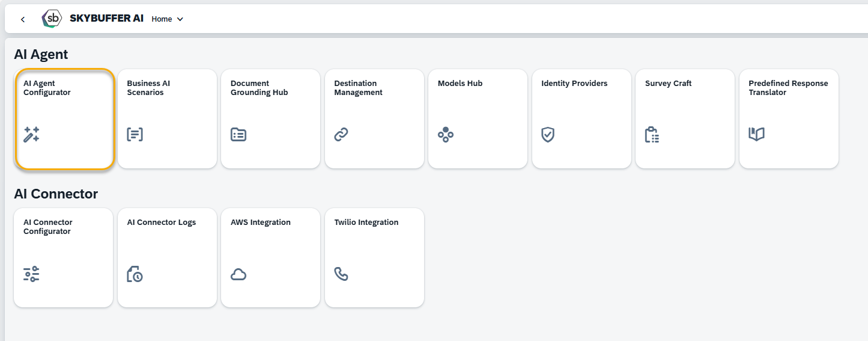Click the AI Connector Logs clock icon

click(x=135, y=274)
